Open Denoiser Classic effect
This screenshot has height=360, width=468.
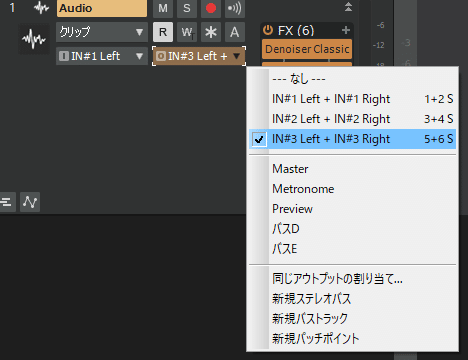click(307, 49)
